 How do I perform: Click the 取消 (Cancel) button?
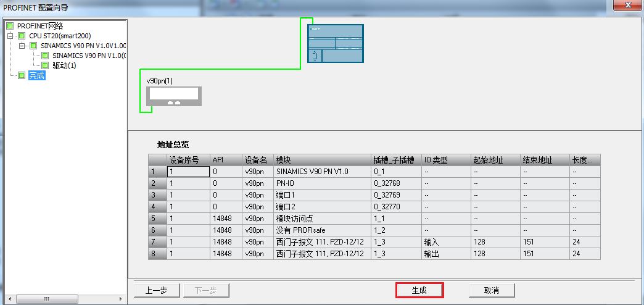coord(491,290)
